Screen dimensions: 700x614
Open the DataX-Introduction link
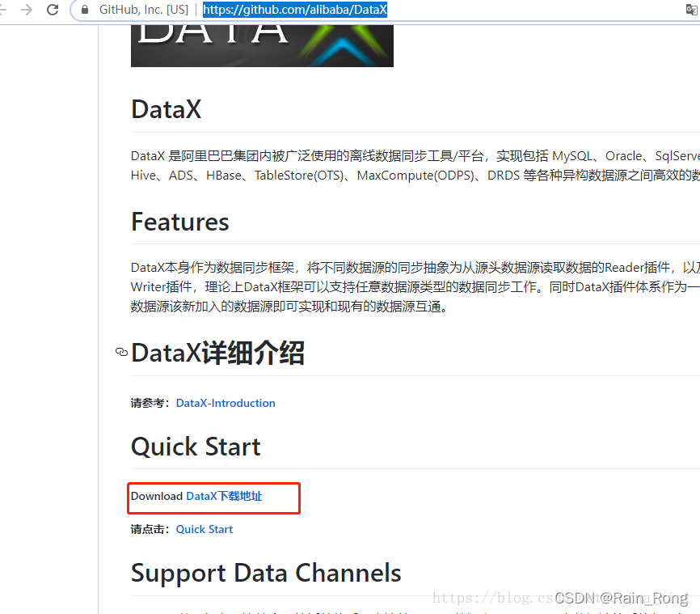[226, 403]
